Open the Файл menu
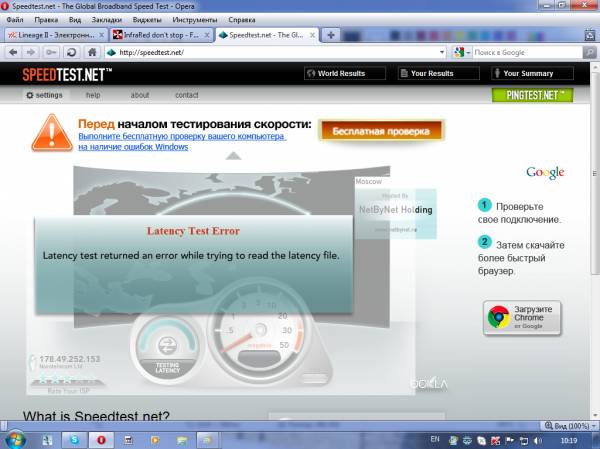 point(15,20)
